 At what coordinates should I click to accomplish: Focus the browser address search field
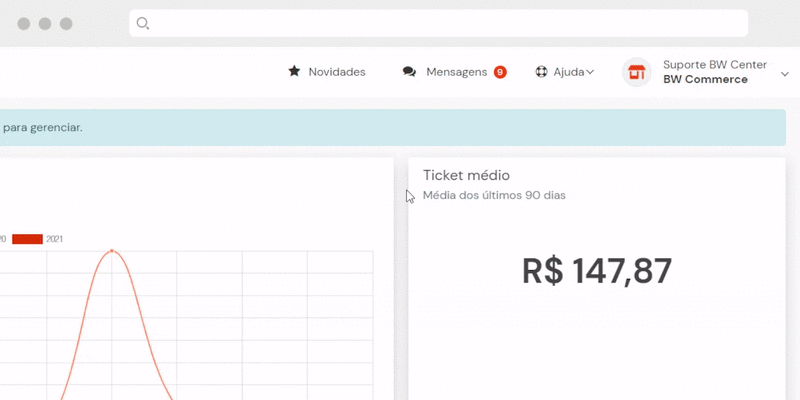tap(439, 23)
